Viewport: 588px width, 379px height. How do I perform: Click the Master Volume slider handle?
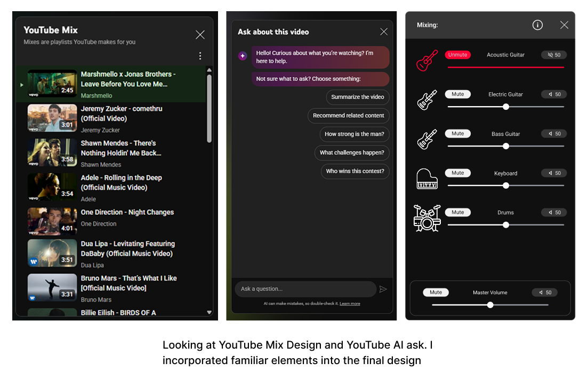pos(490,305)
